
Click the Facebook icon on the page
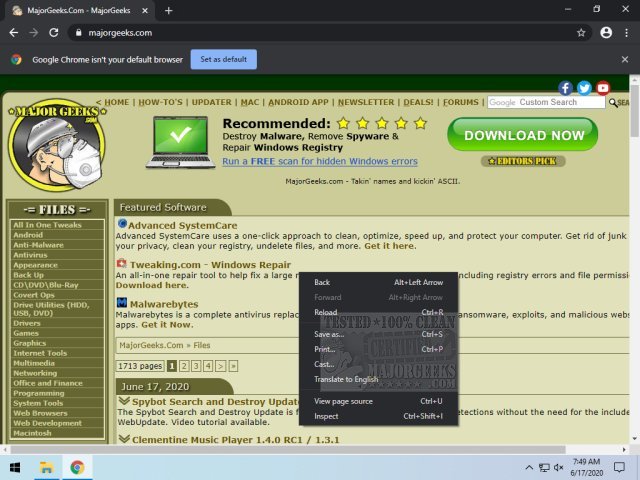(566, 88)
